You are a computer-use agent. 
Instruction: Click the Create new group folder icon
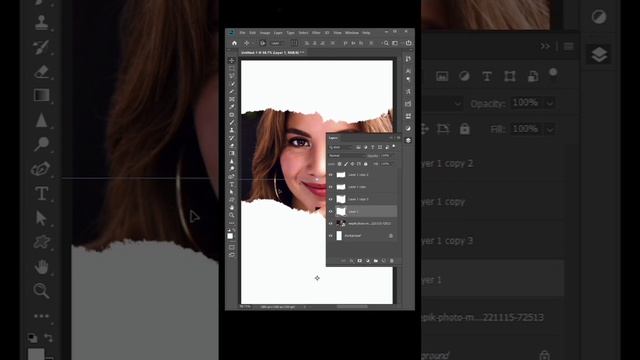pyautogui.click(x=376, y=260)
